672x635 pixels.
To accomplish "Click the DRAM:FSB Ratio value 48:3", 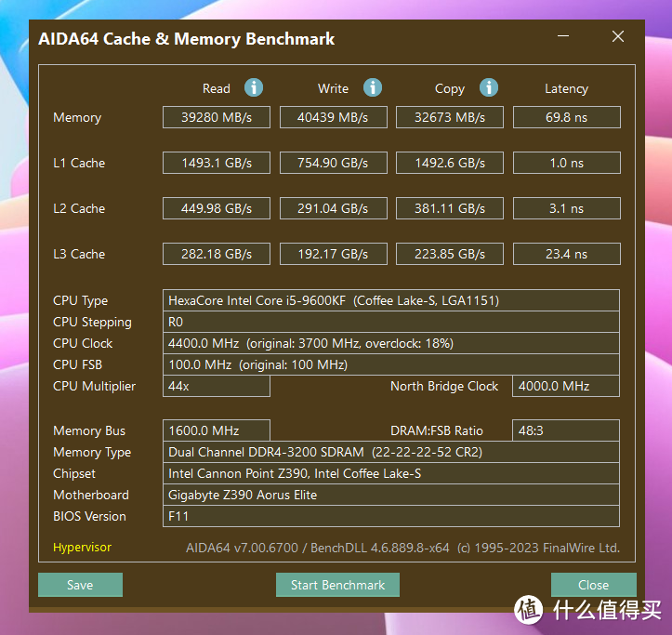I will pyautogui.click(x=566, y=430).
